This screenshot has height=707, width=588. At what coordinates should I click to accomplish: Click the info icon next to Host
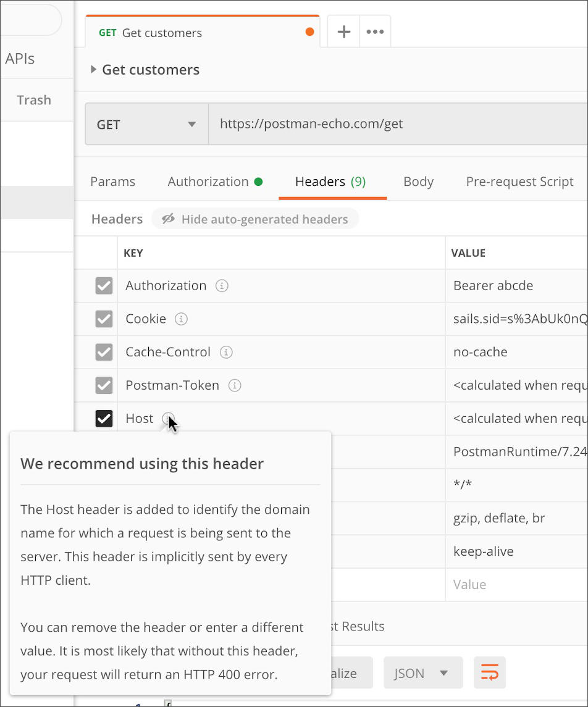tap(168, 419)
